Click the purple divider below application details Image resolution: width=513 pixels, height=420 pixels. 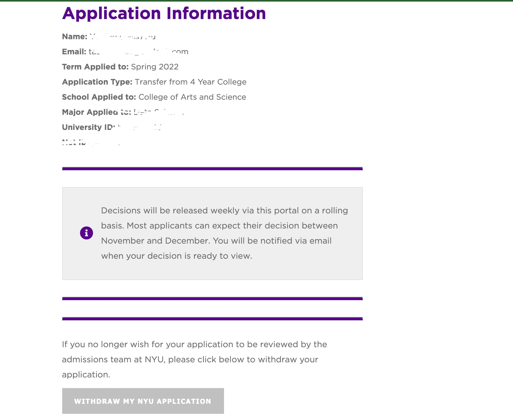(212, 169)
